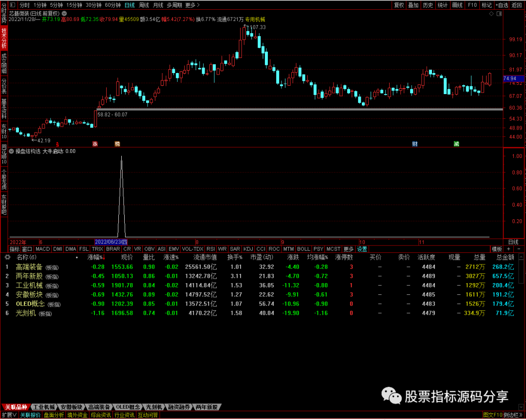Click the 涨 event marker on chart

95,144
